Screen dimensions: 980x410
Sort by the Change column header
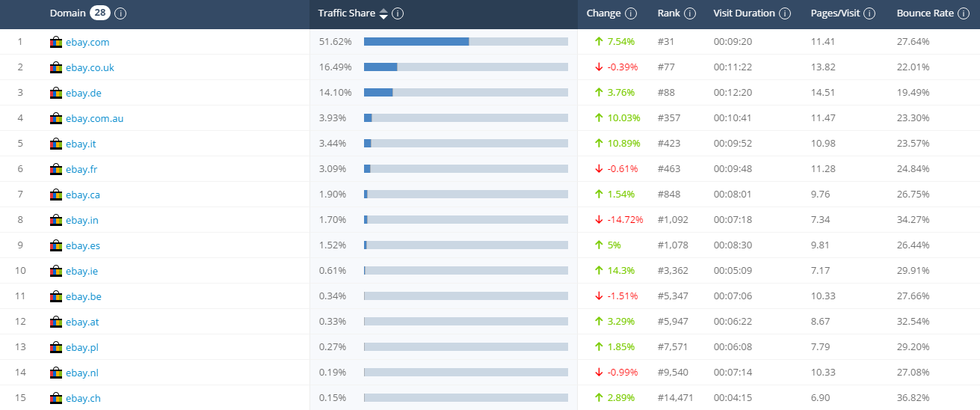[x=603, y=13]
